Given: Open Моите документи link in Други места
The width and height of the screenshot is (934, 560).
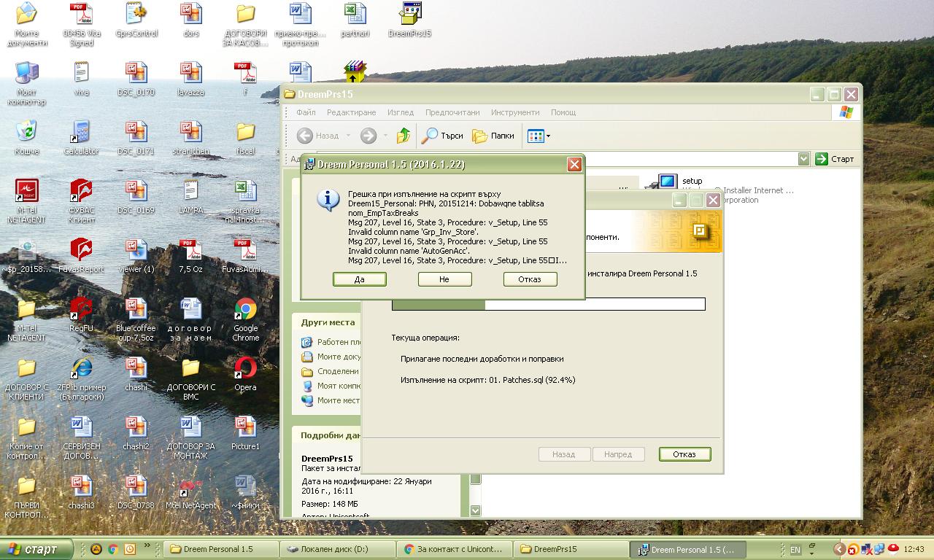Looking at the screenshot, I should 332,357.
